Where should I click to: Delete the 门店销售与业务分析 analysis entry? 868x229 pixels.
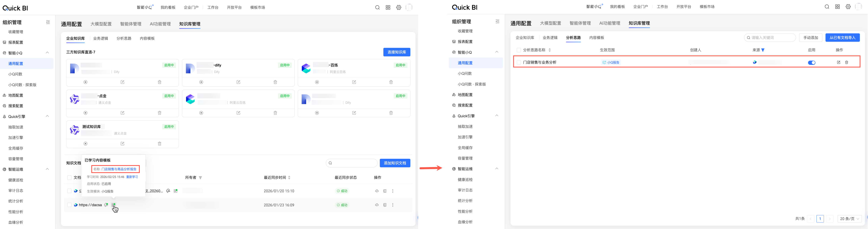(847, 62)
